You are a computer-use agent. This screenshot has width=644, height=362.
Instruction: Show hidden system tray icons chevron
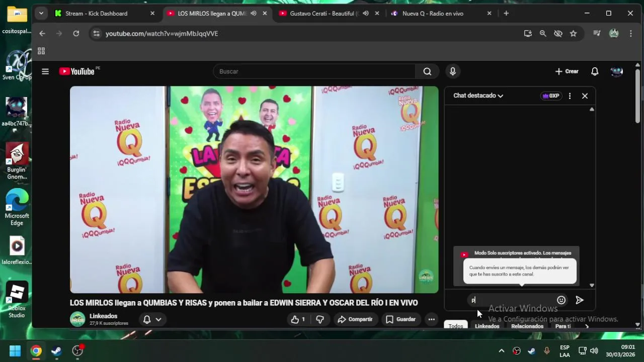tap(501, 351)
